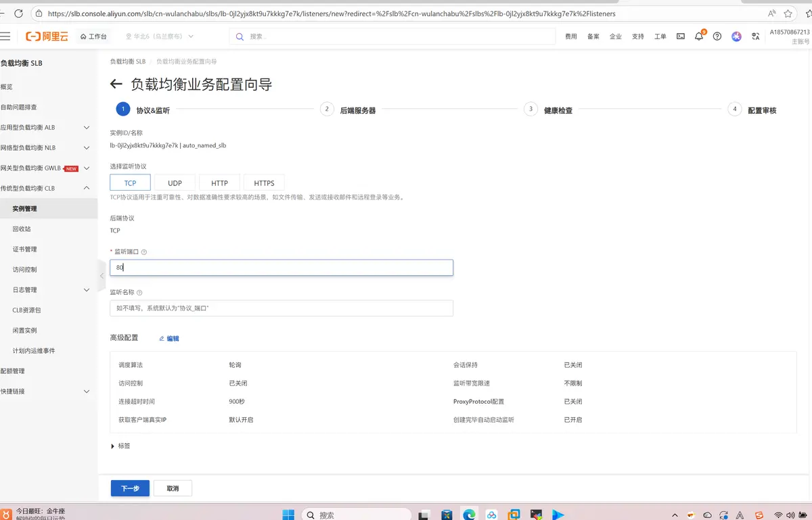812x520 pixels.
Task: Open 工作台 link in header
Action: click(93, 37)
